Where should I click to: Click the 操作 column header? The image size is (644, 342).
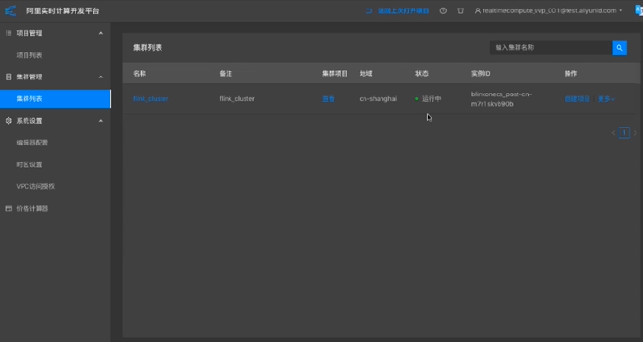[x=571, y=73]
